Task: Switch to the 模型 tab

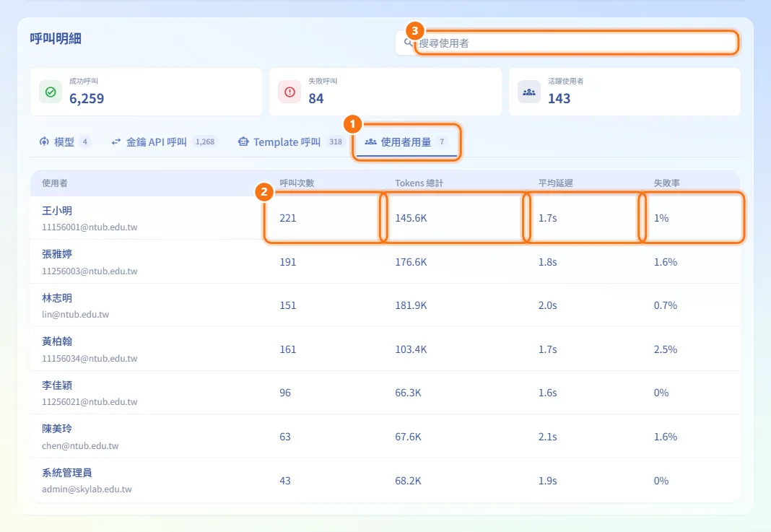Action: click(x=64, y=142)
